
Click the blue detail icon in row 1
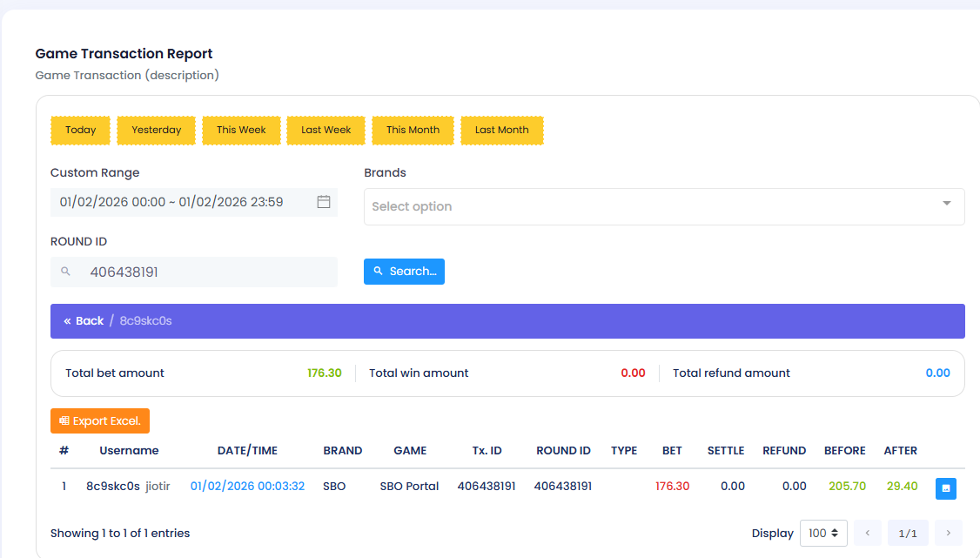[x=945, y=488]
